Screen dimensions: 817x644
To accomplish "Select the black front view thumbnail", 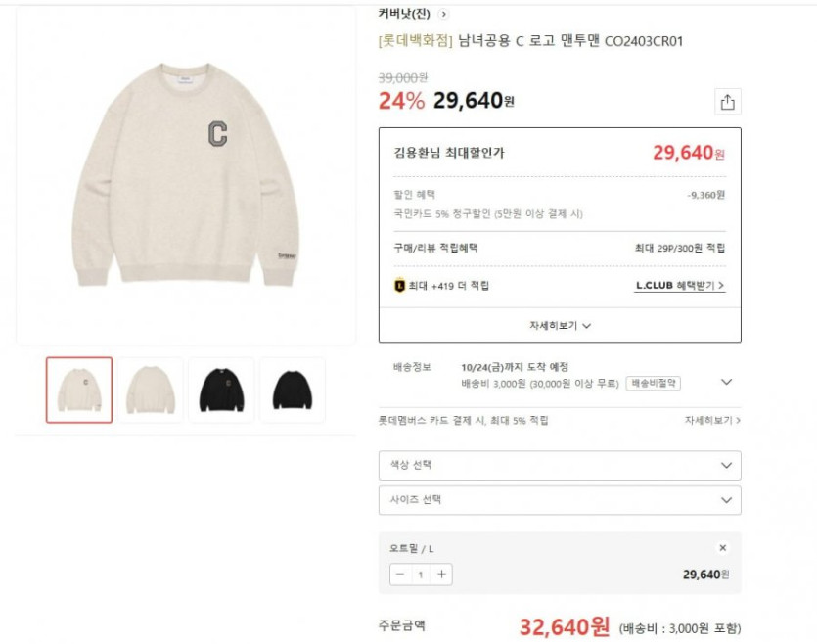I will pos(221,390).
